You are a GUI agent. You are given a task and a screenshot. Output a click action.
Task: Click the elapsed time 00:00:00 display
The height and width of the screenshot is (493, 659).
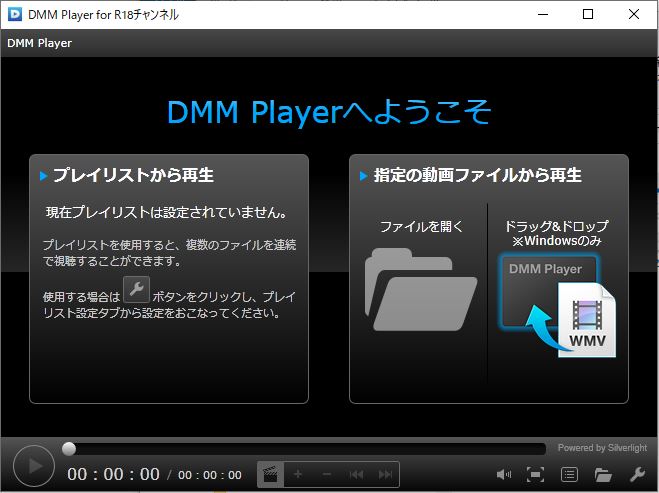point(113,475)
